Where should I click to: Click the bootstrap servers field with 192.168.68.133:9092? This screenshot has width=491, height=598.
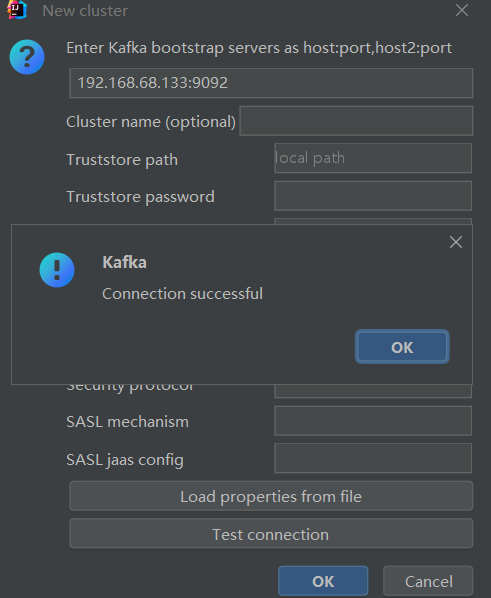[271, 83]
